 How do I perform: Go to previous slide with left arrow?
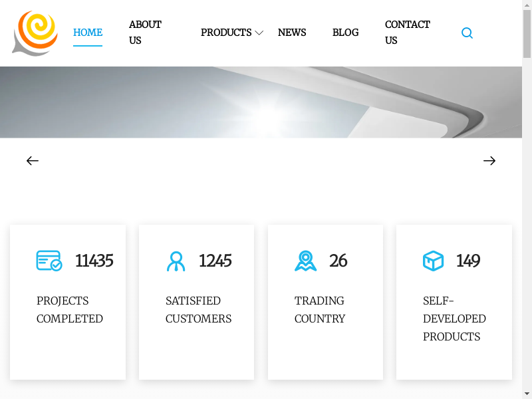pos(33,161)
